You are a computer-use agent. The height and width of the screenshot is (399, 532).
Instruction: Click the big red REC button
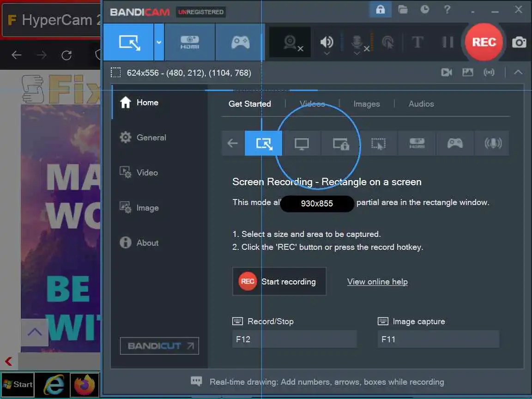[484, 42]
